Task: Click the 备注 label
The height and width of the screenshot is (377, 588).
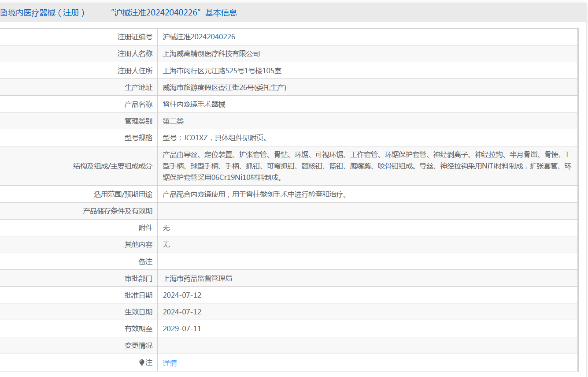Action: [x=145, y=261]
